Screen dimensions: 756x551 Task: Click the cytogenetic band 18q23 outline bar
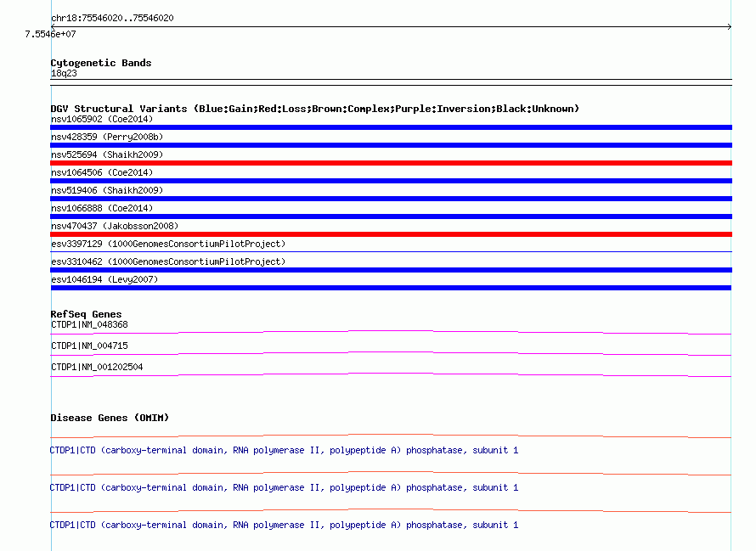coord(391,82)
